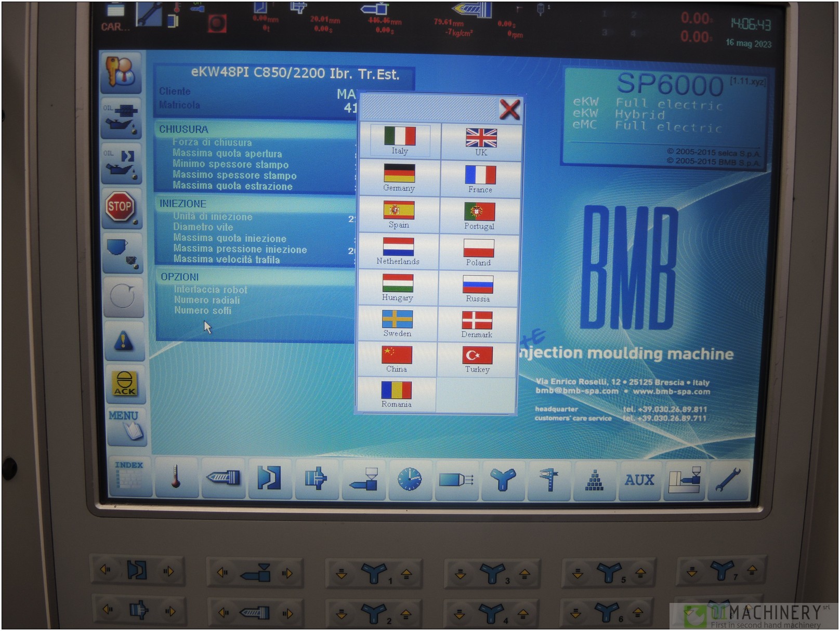This screenshot has height=631, width=840.
Task: Click the red record indicator in top bar
Action: coord(217,23)
